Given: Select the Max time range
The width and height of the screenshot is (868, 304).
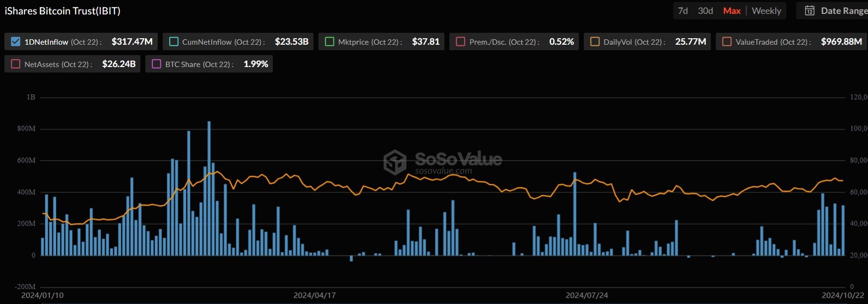Looking at the screenshot, I should [732, 11].
